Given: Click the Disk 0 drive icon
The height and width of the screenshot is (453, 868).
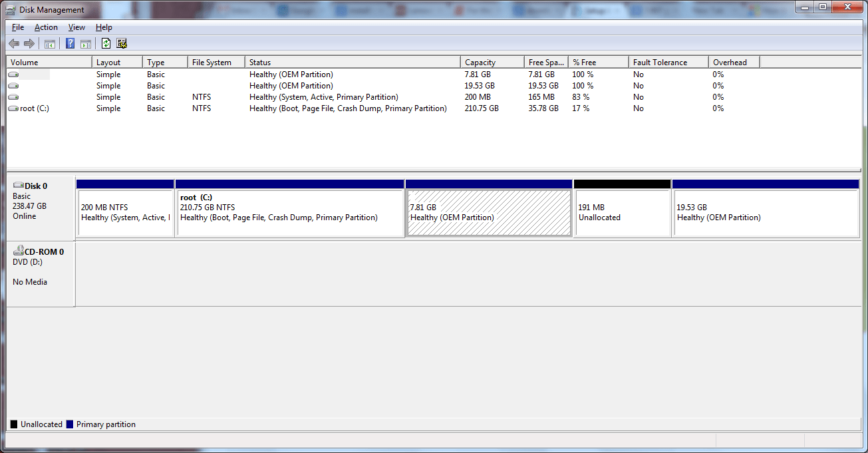Looking at the screenshot, I should (x=18, y=186).
